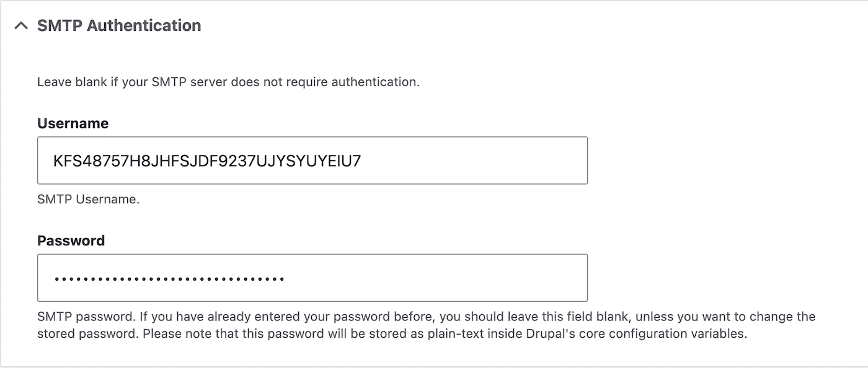Click inside the Username input field
Viewport: 868px width, 368px height.
tap(310, 160)
